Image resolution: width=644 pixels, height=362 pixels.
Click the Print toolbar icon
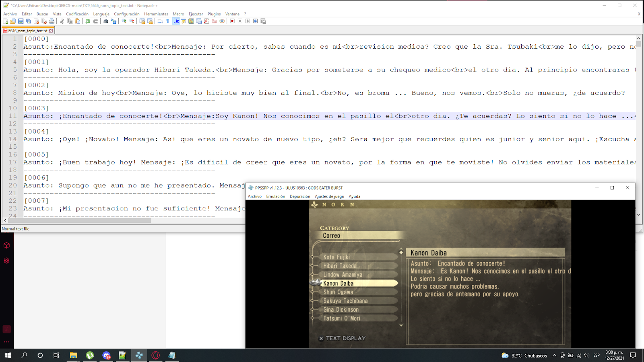click(52, 21)
